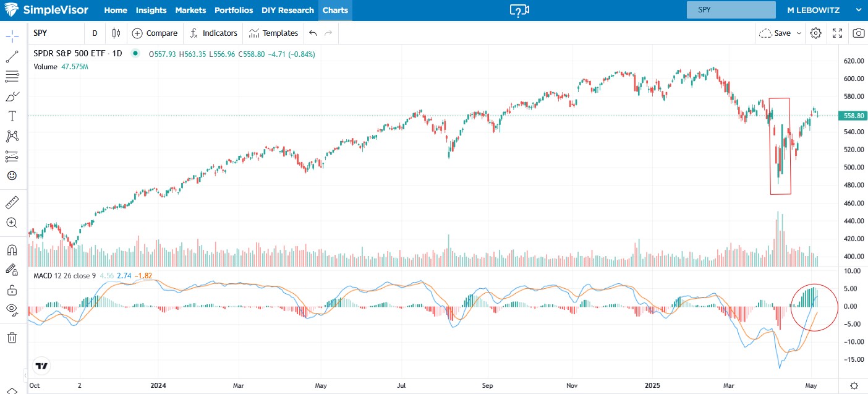The width and height of the screenshot is (868, 394).
Task: Open chart settings gear in toolbar
Action: point(815,33)
